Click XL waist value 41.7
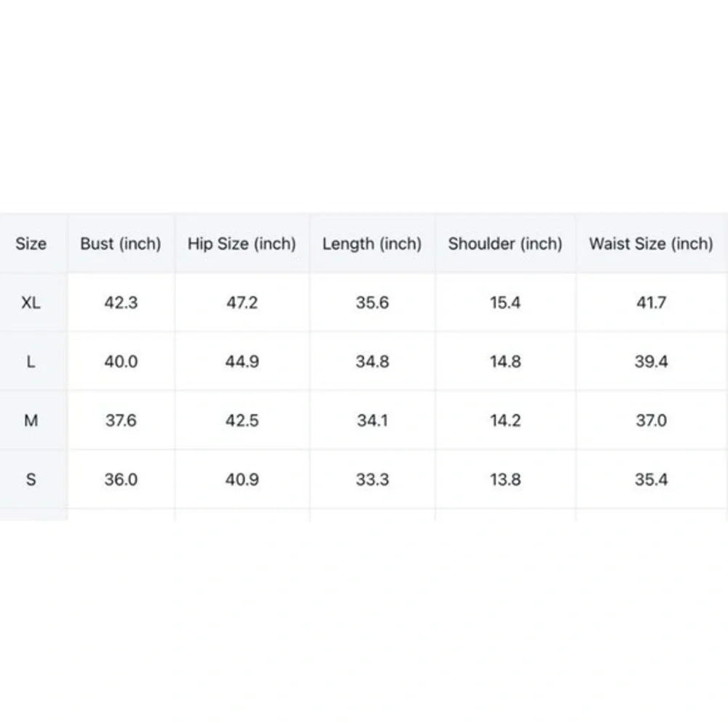The width and height of the screenshot is (728, 728). pos(651,303)
